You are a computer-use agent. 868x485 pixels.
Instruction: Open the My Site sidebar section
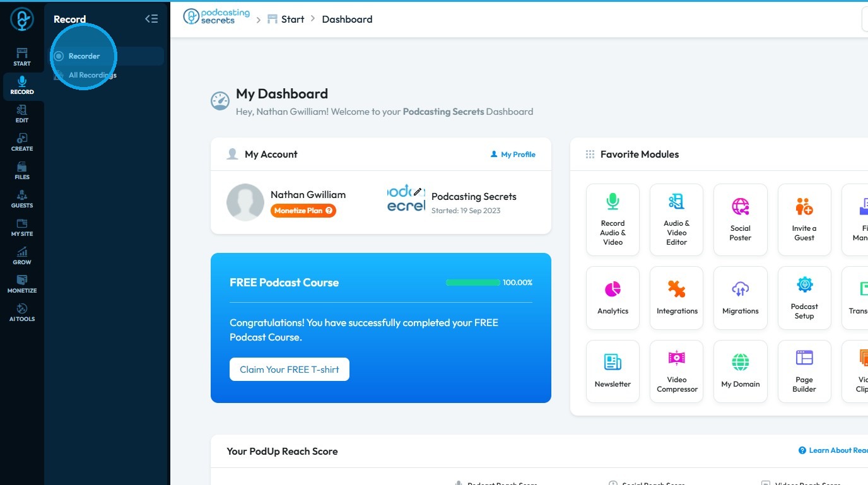pyautogui.click(x=22, y=228)
